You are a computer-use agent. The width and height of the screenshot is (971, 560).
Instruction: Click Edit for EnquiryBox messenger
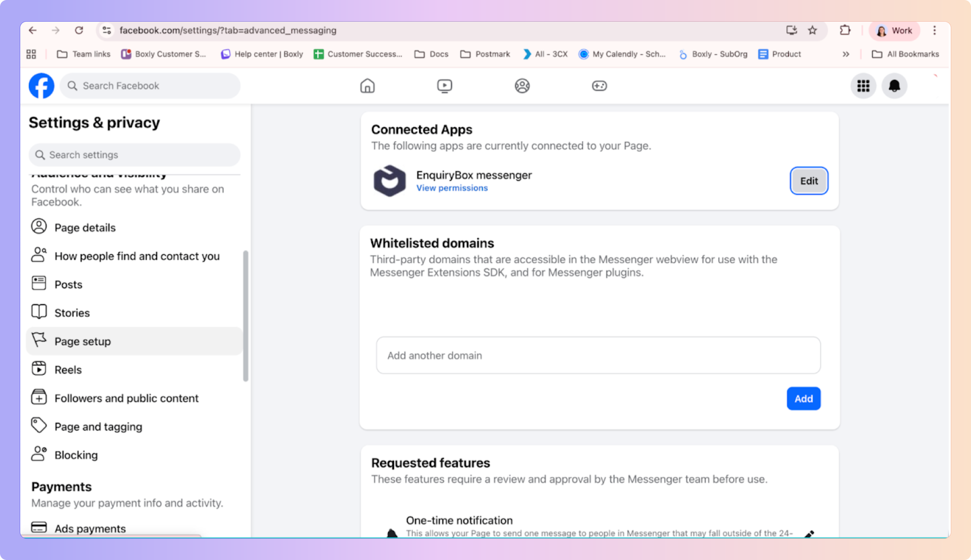[x=809, y=181]
